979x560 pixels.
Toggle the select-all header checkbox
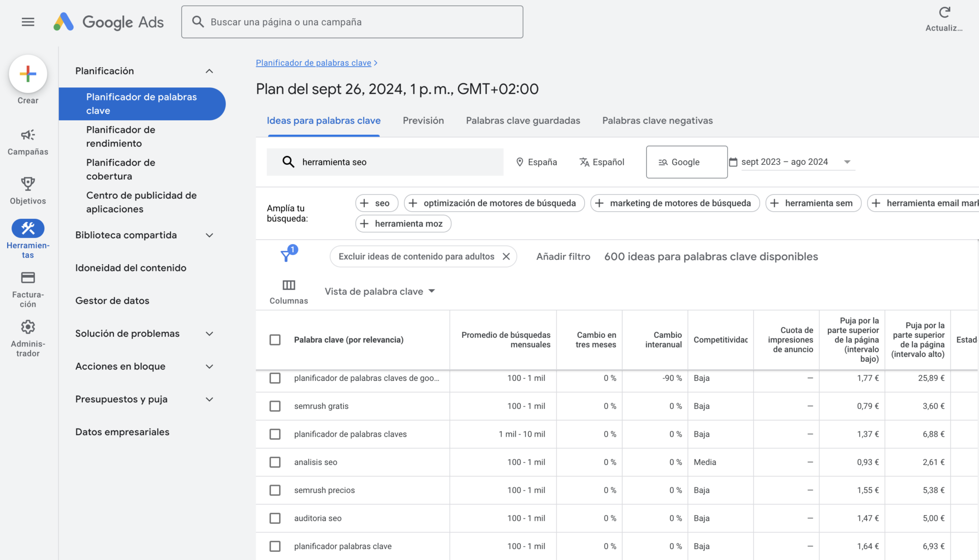pyautogui.click(x=275, y=340)
